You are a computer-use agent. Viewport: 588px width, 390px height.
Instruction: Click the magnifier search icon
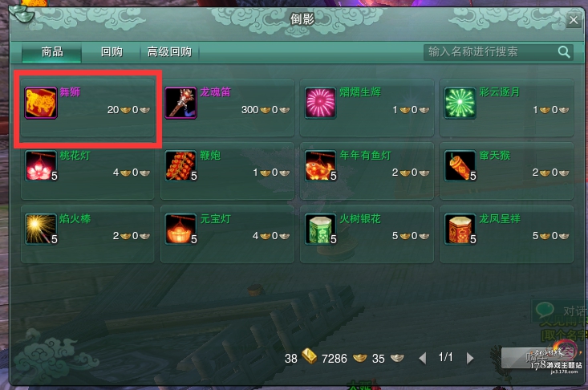click(564, 51)
